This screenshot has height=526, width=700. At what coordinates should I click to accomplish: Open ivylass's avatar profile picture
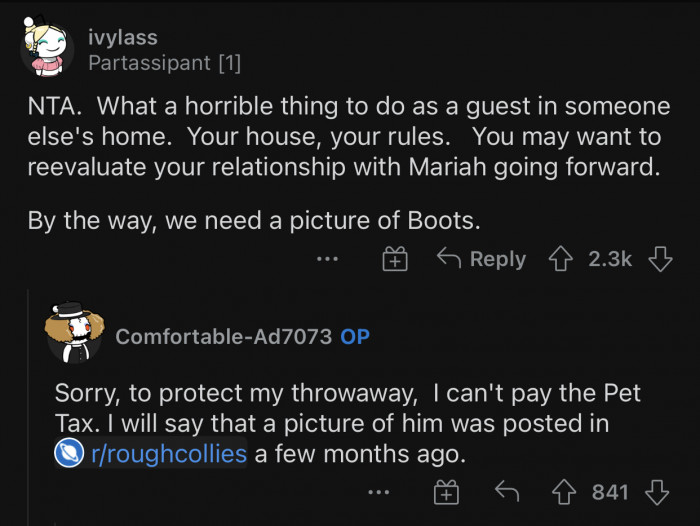click(x=47, y=50)
